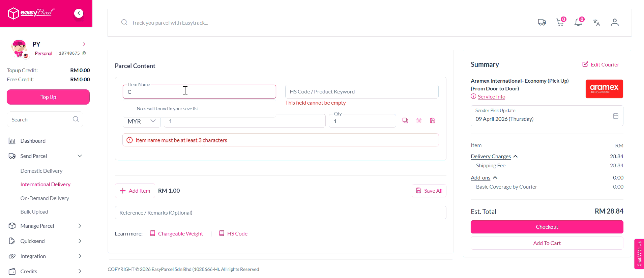This screenshot has width=644, height=278.
Task: Click the HS Code / Product Keyword field
Action: pos(361,92)
